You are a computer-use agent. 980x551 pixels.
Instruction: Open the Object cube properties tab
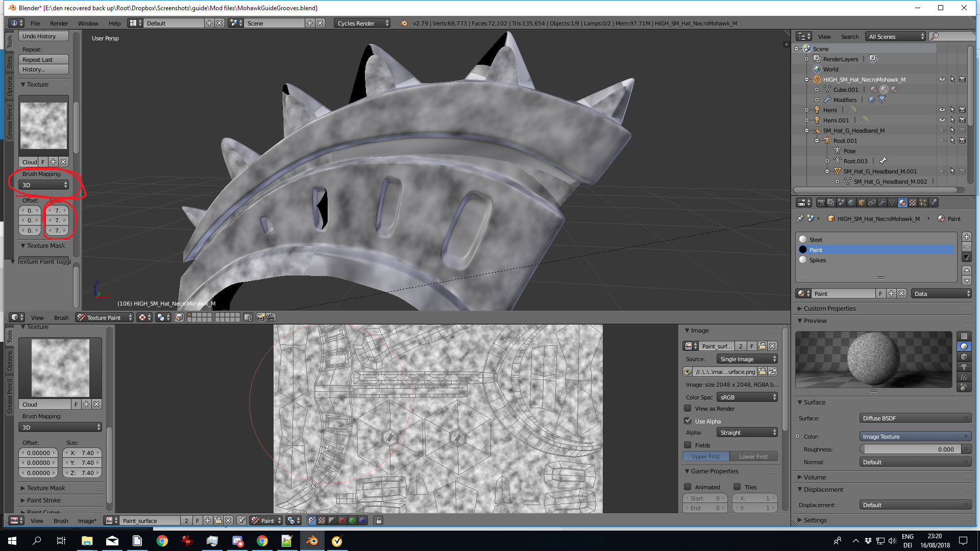pos(862,203)
